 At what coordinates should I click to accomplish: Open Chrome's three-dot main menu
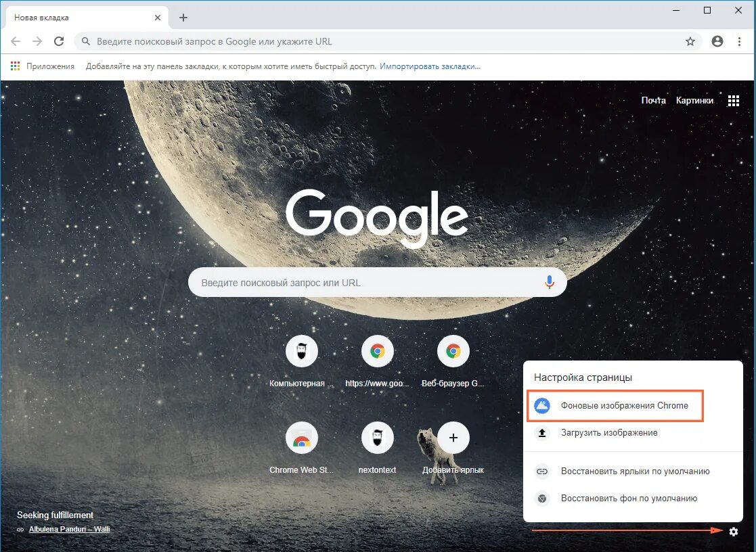(x=739, y=41)
